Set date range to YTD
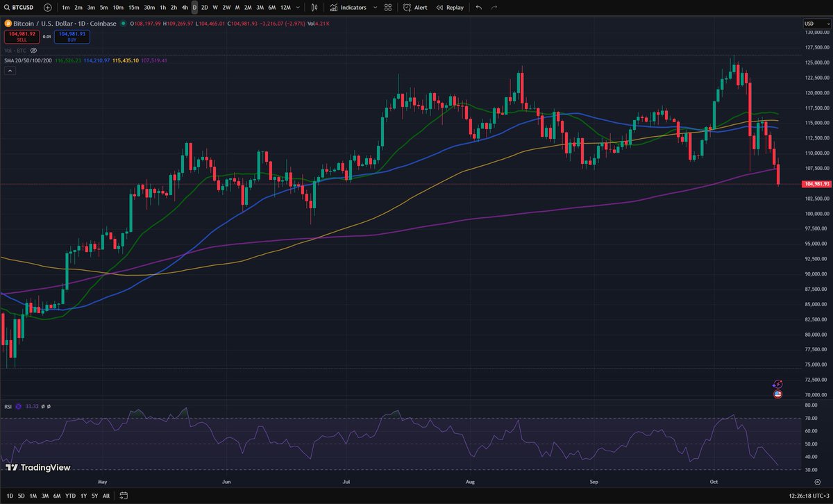 [x=70, y=495]
